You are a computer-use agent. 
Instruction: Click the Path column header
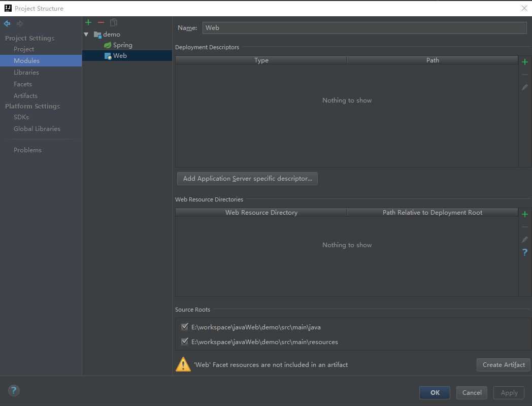(433, 60)
